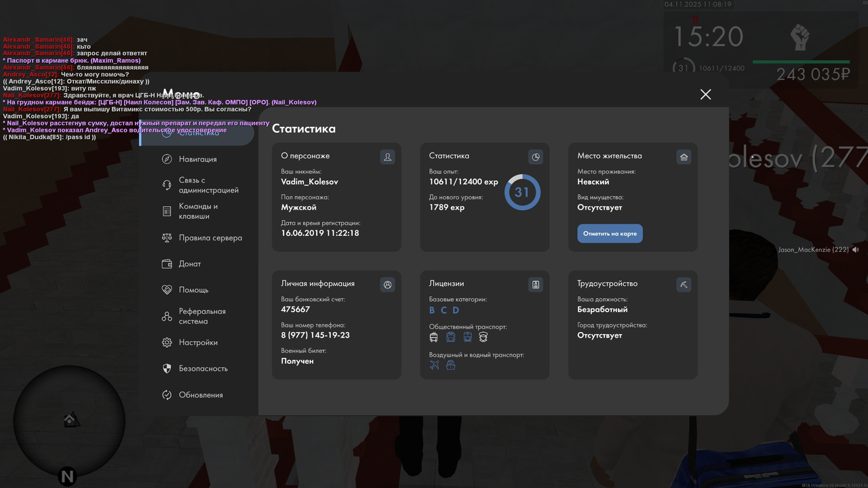
Task: Click the 243 035₽ money balance
Action: click(x=813, y=75)
